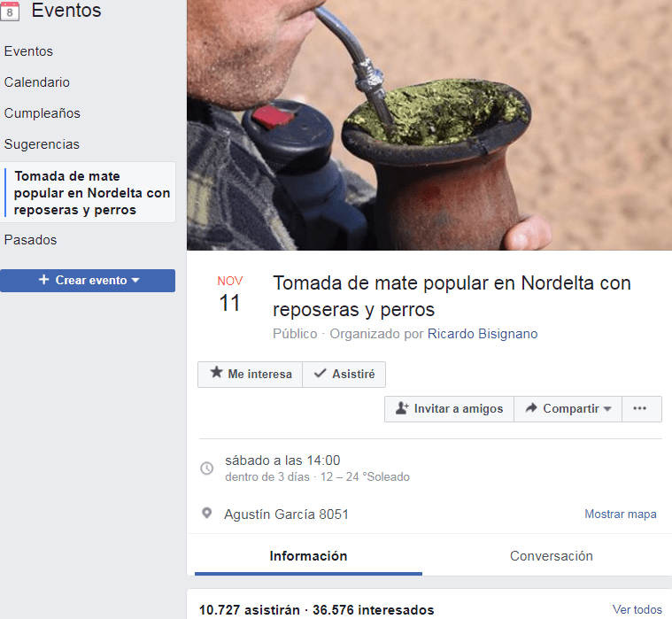
Task: Expand the Crear evento dropdown arrow
Action: [135, 281]
